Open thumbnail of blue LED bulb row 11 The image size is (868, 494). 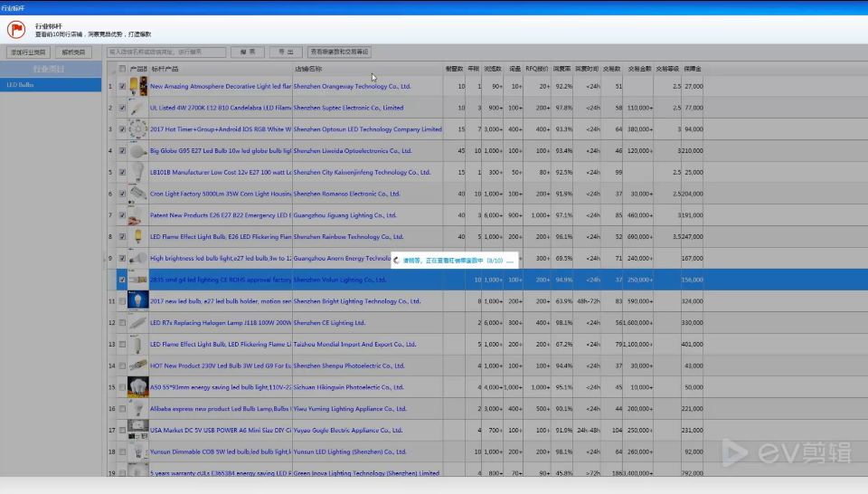coord(137,300)
